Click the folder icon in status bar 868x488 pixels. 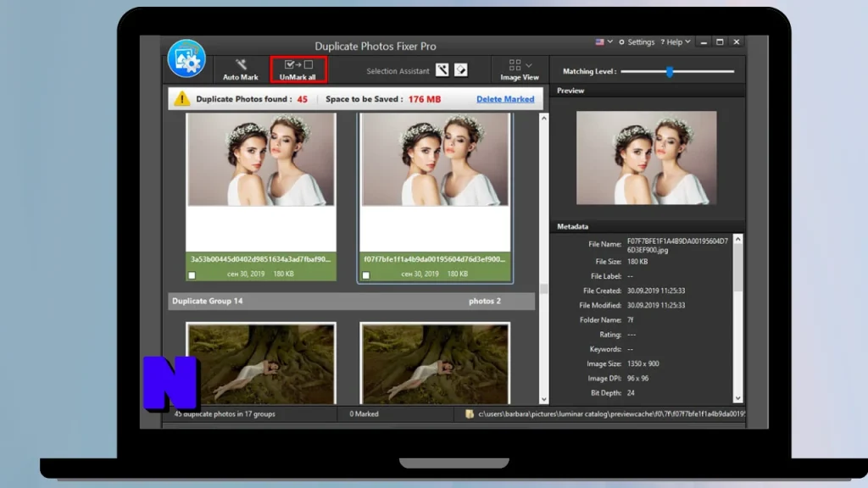click(470, 413)
